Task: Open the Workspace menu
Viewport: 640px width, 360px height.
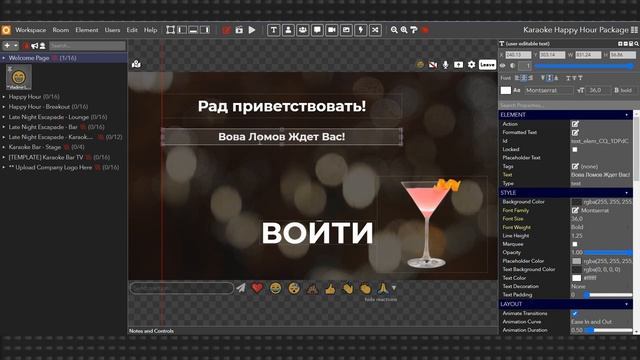Action: pyautogui.click(x=31, y=30)
